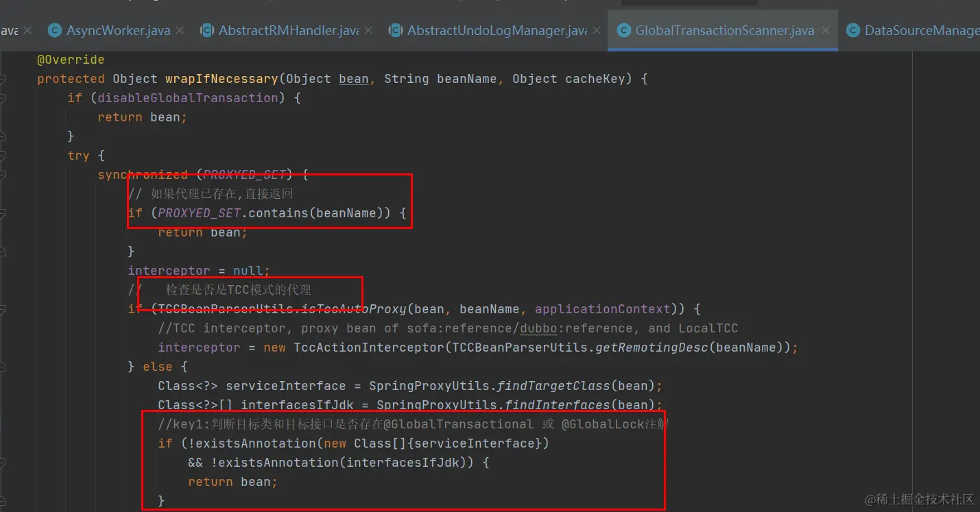This screenshot has height=512, width=980.
Task: Click the 'findInterfaces' method call
Action: [558, 405]
